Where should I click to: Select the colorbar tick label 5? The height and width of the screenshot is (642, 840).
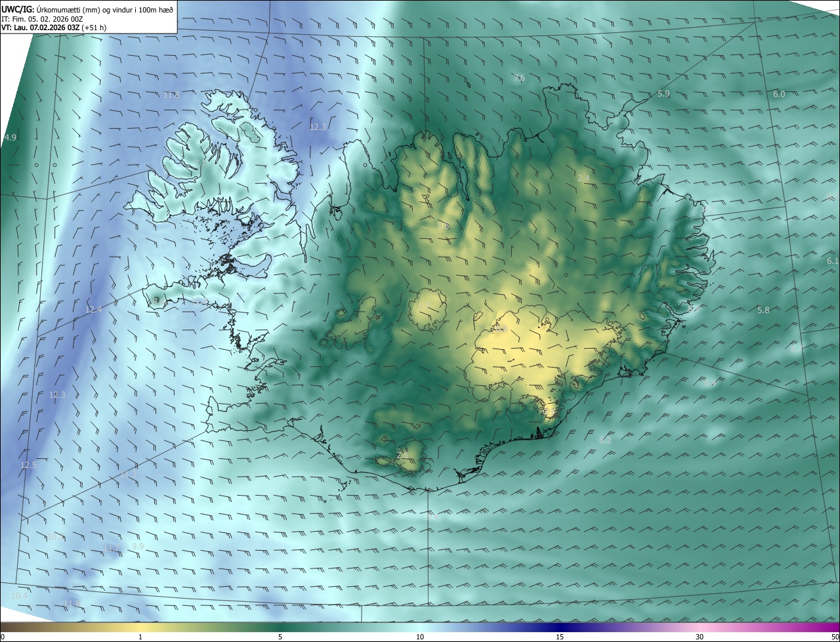click(280, 637)
